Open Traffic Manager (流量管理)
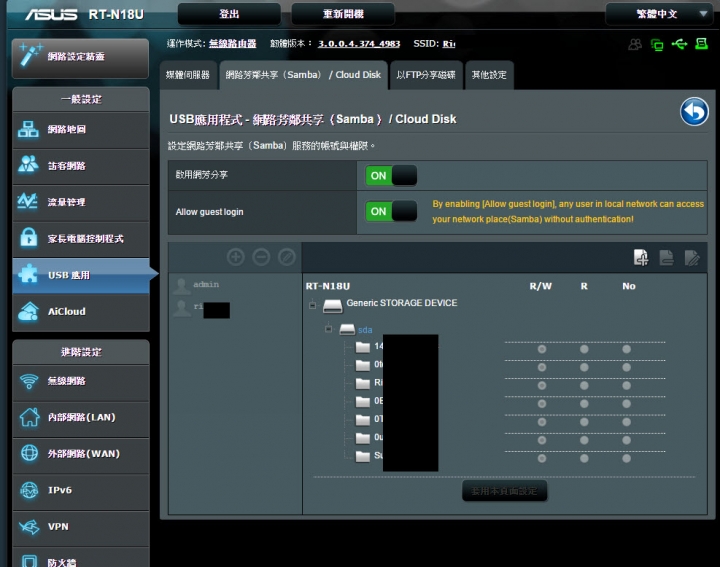The image size is (720, 567). click(x=81, y=202)
